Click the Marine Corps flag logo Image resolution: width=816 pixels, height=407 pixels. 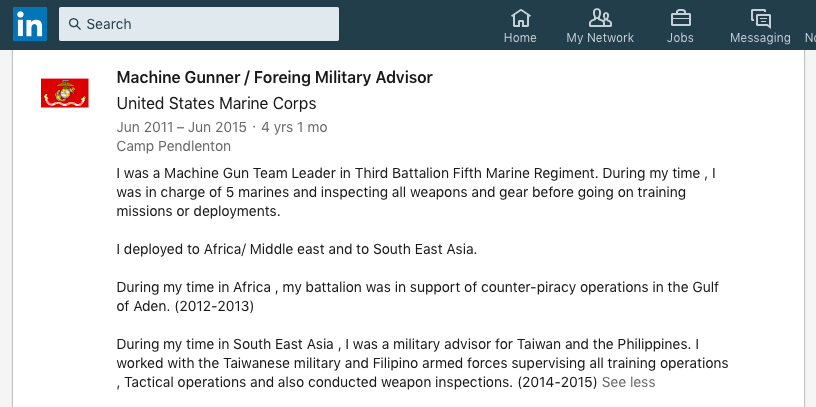(65, 94)
